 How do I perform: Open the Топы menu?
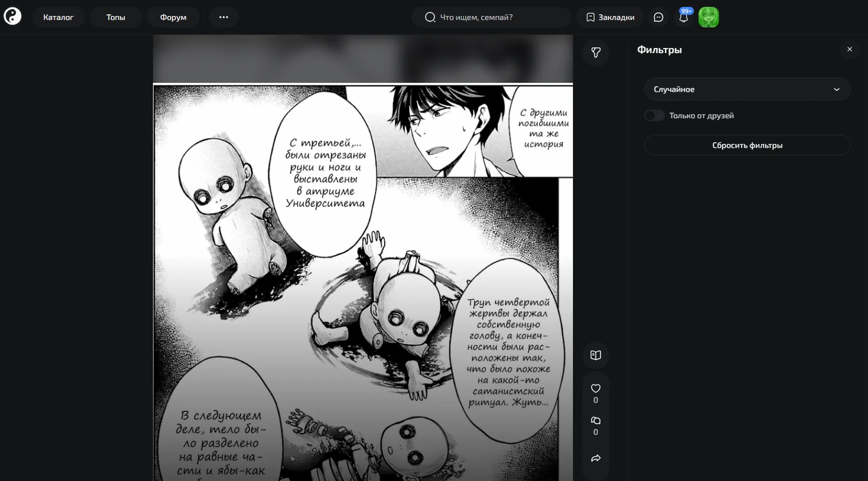pyautogui.click(x=116, y=17)
